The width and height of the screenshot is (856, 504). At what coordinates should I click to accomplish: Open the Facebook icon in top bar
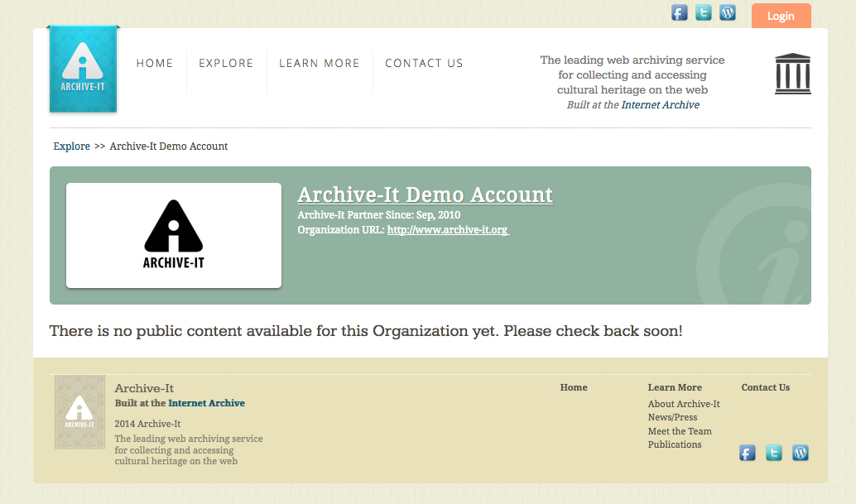coord(680,12)
